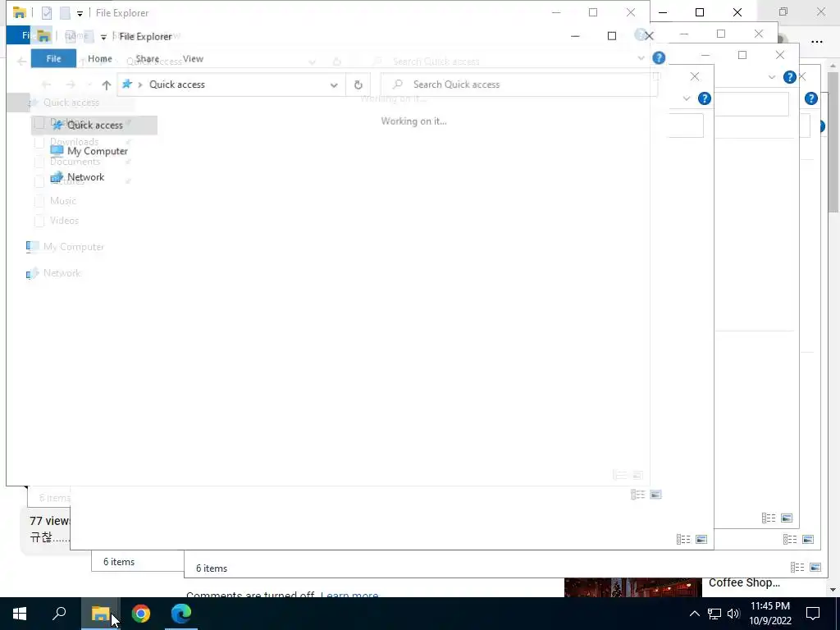Click the browser page vertical scrollbar thumb
This screenshot has height=630, width=840.
833,142
